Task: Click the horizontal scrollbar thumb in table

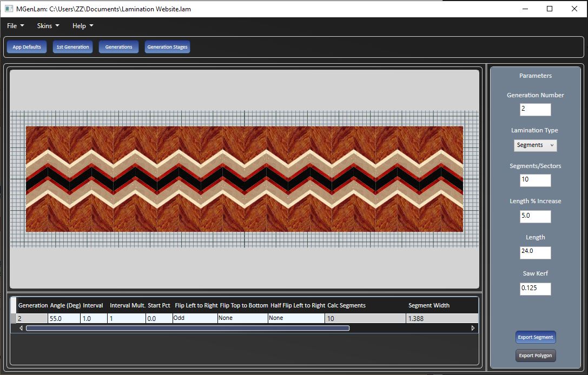Action: point(187,328)
